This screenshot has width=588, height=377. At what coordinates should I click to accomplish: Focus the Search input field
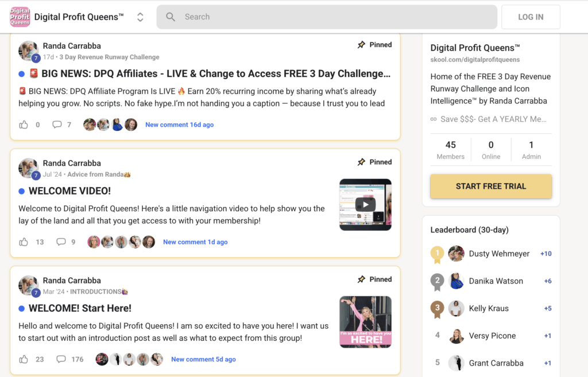pos(327,17)
